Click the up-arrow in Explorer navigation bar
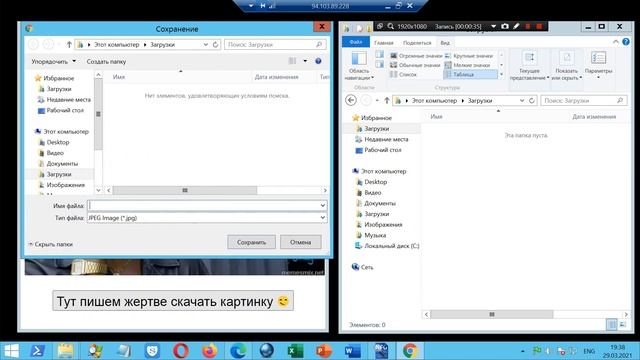The width and height of the screenshot is (640, 360). (387, 100)
